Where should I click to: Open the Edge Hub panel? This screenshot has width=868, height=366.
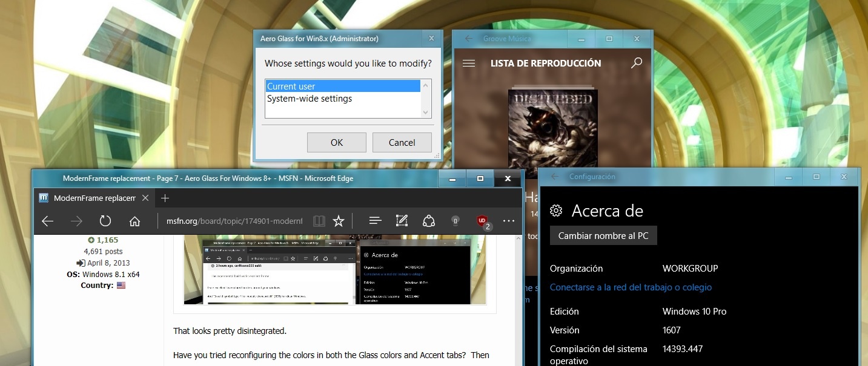375,221
